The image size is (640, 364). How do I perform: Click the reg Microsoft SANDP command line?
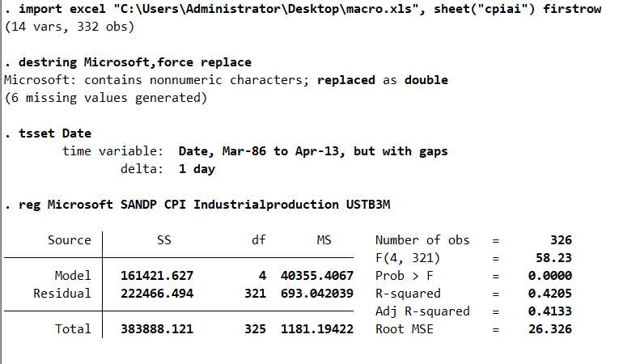pyautogui.click(x=204, y=205)
